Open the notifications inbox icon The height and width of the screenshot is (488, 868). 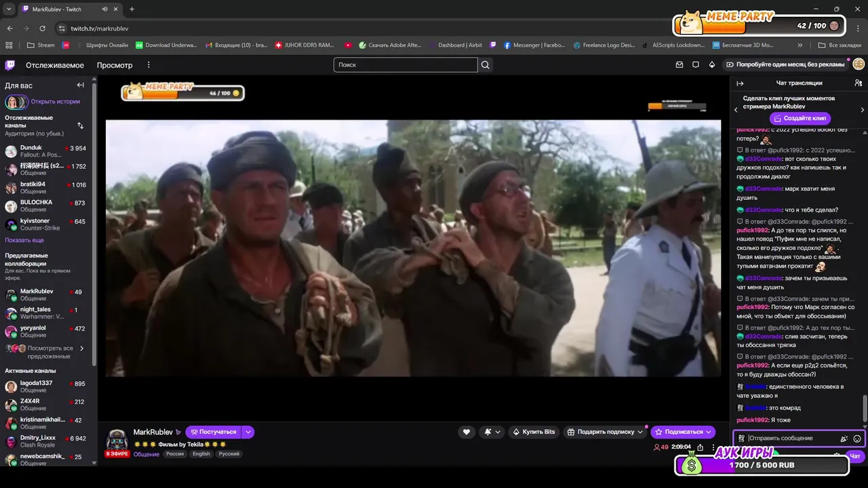tap(679, 65)
